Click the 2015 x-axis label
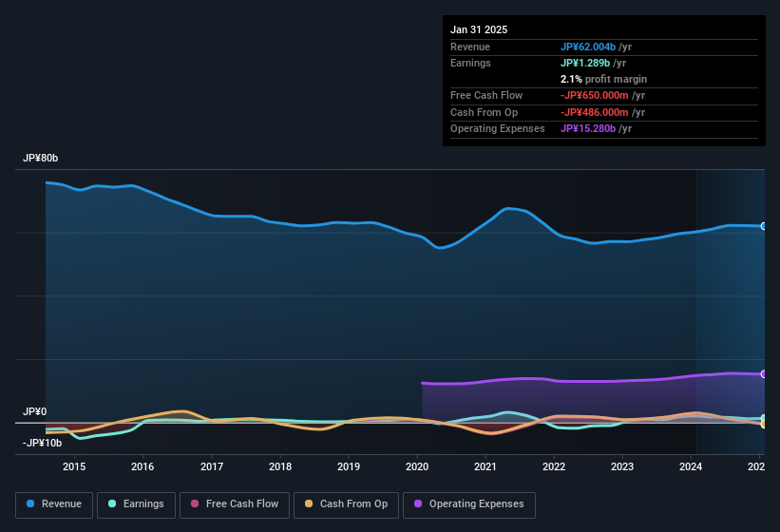This screenshot has width=780, height=532. pyautogui.click(x=74, y=466)
